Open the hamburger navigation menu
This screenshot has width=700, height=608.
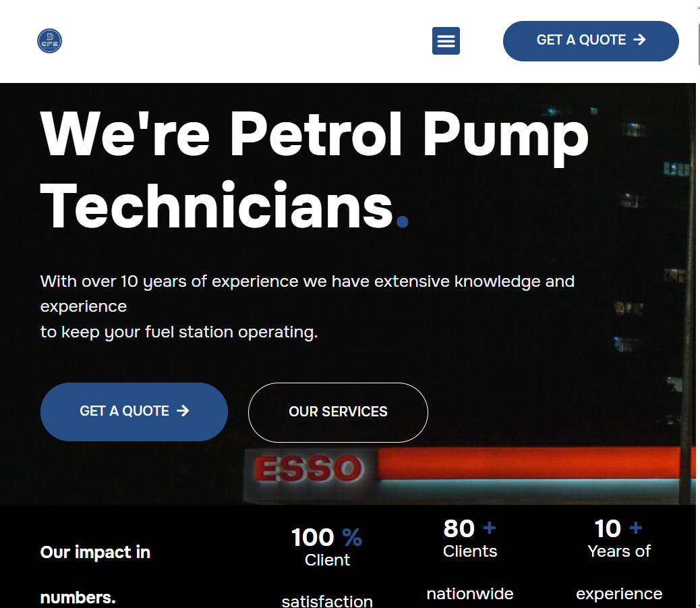446,41
